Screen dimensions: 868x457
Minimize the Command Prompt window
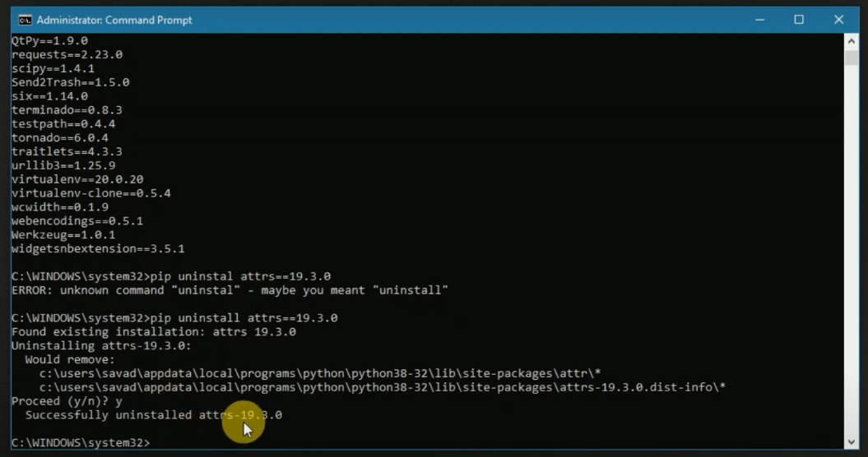point(760,20)
